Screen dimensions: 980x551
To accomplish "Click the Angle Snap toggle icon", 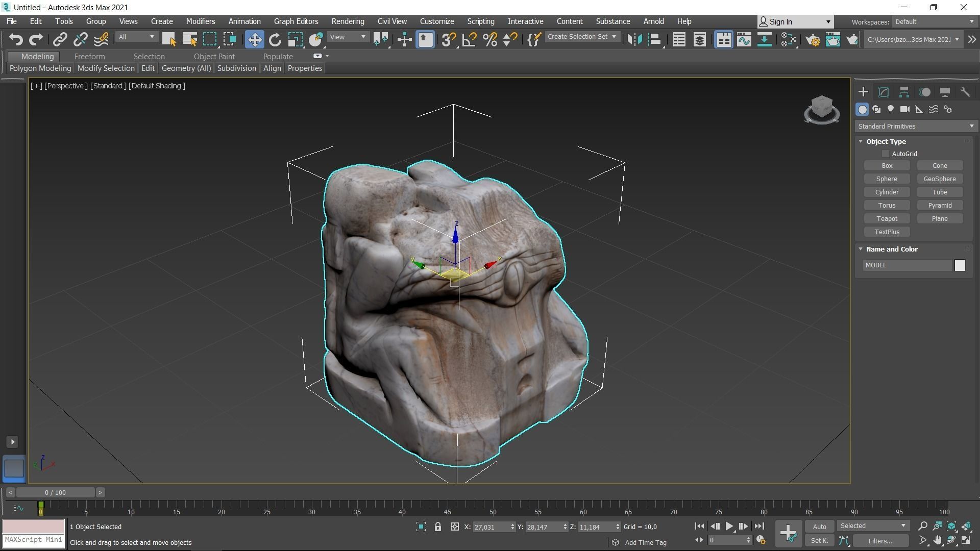I will (x=469, y=39).
